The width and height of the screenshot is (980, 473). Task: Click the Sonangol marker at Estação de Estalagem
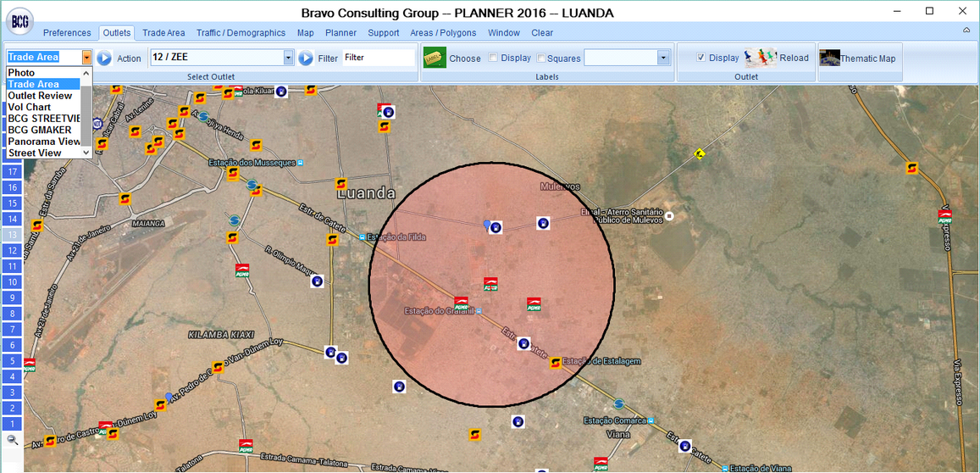pos(555,363)
